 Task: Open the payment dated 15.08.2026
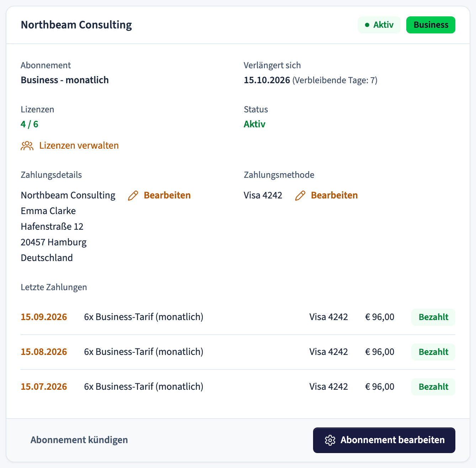click(x=44, y=352)
